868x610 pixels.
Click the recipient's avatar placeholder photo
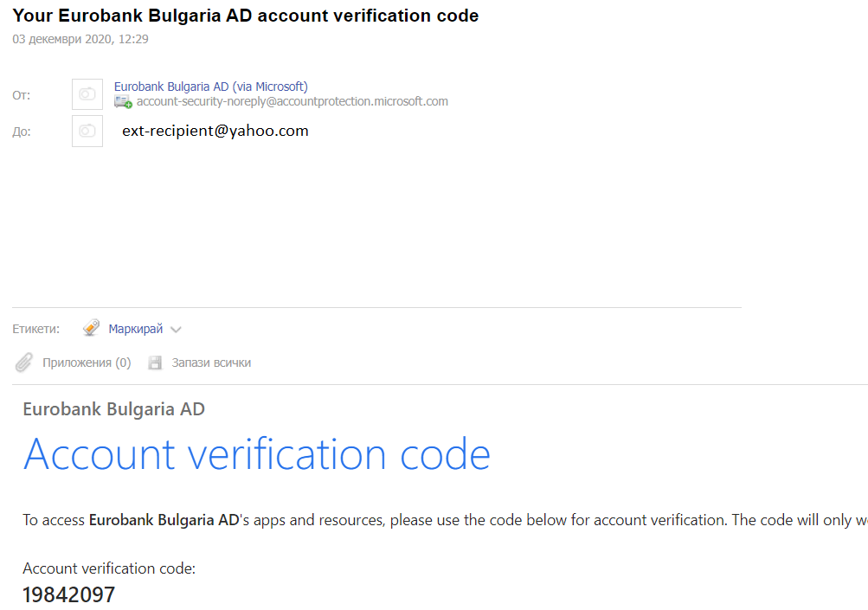87,131
